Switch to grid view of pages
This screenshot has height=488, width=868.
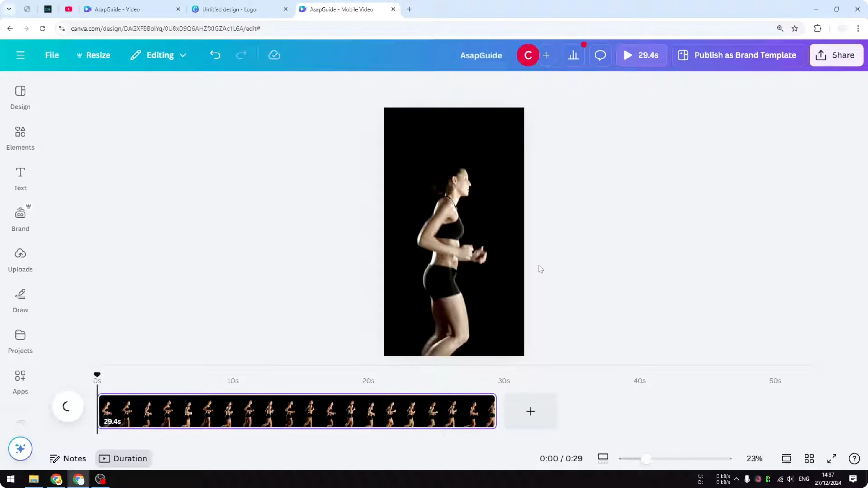(x=809, y=458)
